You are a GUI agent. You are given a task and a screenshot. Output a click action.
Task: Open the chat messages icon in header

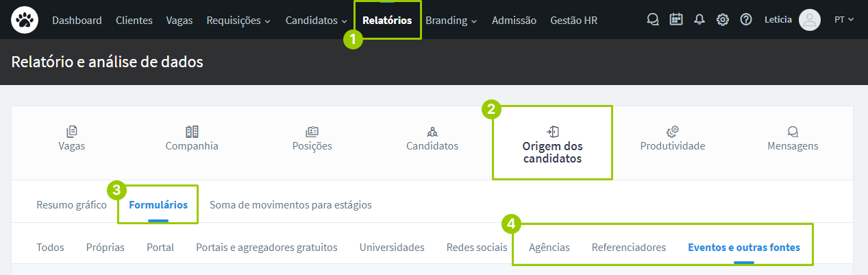(x=653, y=20)
